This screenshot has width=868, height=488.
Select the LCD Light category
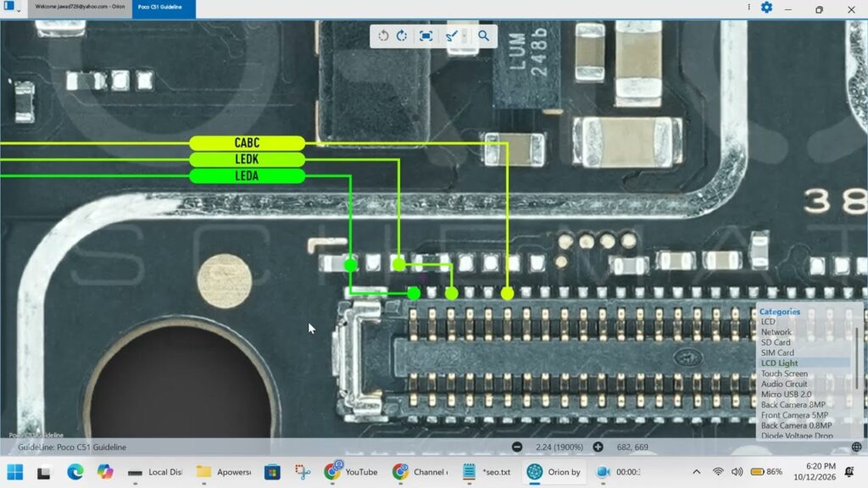(780, 363)
